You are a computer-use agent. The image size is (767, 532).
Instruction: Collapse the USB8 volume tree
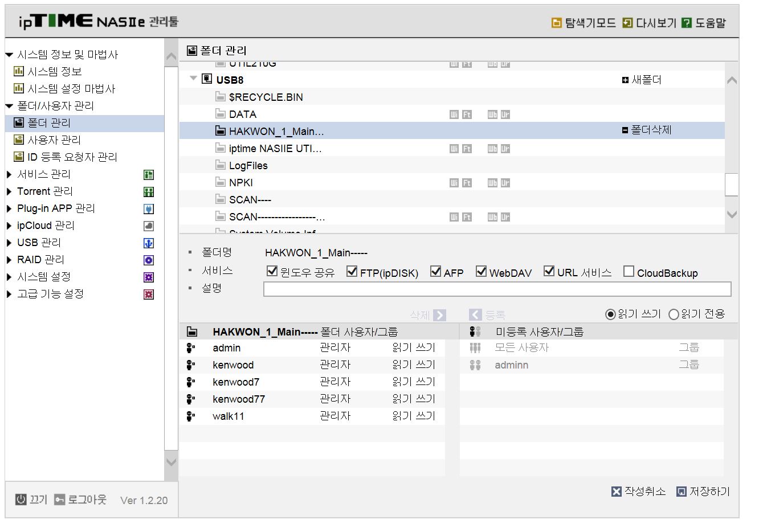(x=194, y=79)
